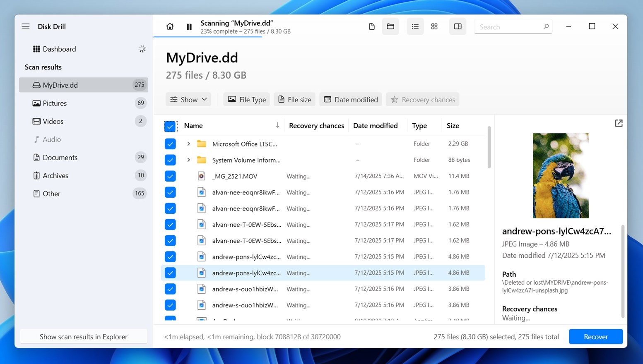Viewport: 643px width, 364px height.
Task: Click the scan progress bar under toolbar
Action: [207, 37]
